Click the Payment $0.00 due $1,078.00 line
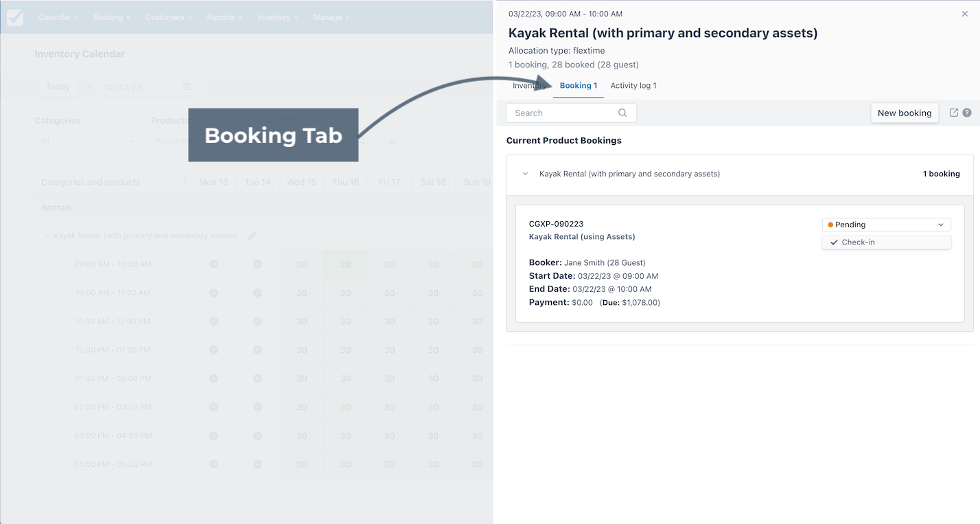Screen dimensions: 980x524 tap(595, 303)
